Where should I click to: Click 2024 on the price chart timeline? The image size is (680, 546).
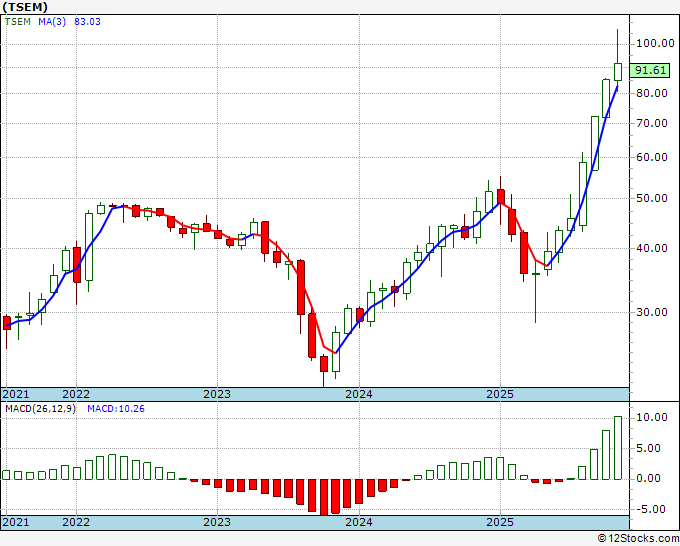pyautogui.click(x=359, y=394)
